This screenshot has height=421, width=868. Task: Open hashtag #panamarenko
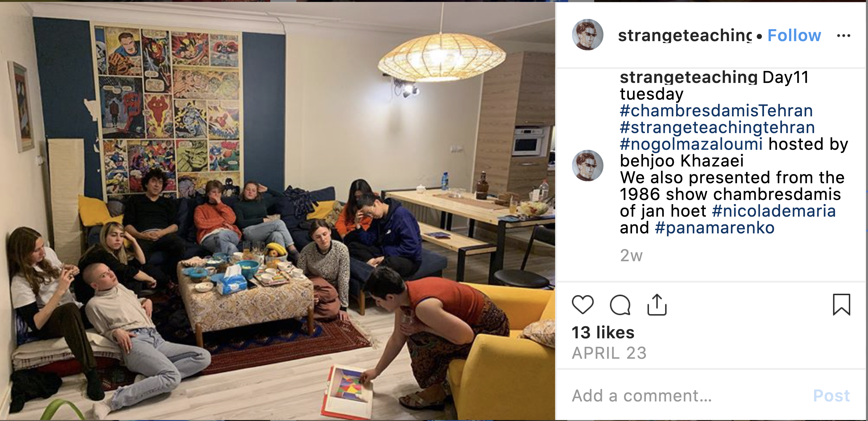tap(714, 228)
